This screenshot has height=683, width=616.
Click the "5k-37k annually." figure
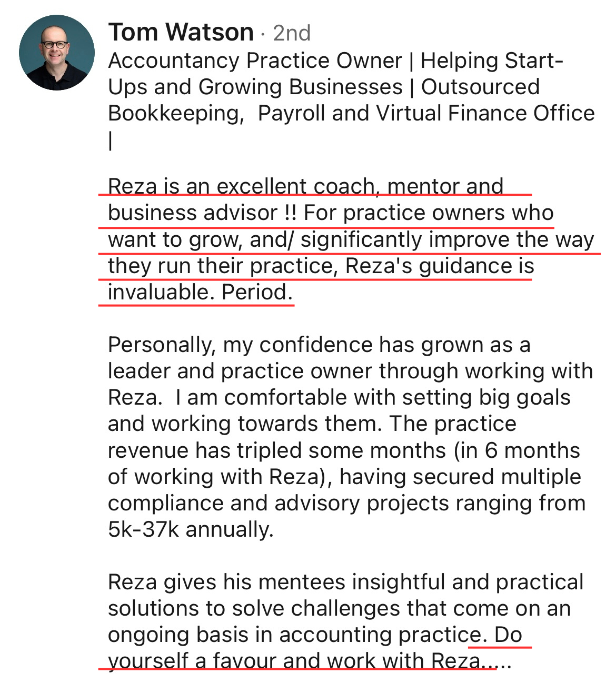coord(191,530)
